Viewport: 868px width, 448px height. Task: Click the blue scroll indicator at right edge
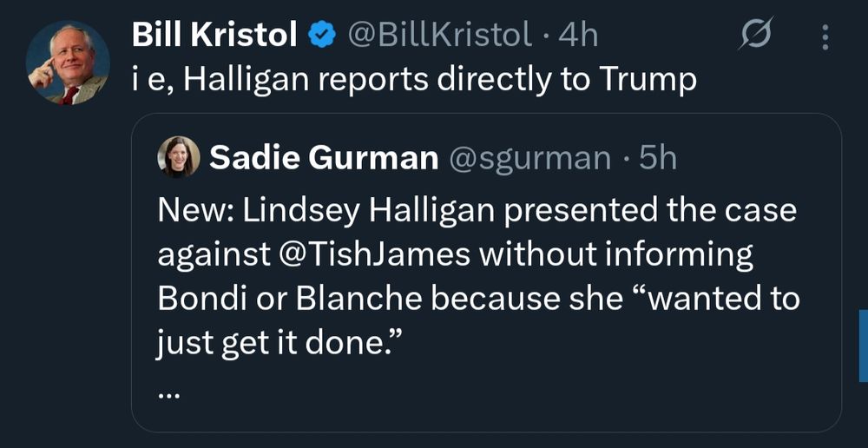point(863,346)
